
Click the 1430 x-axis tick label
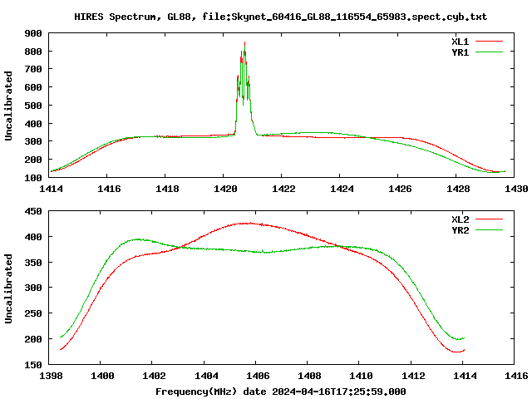[516, 189]
